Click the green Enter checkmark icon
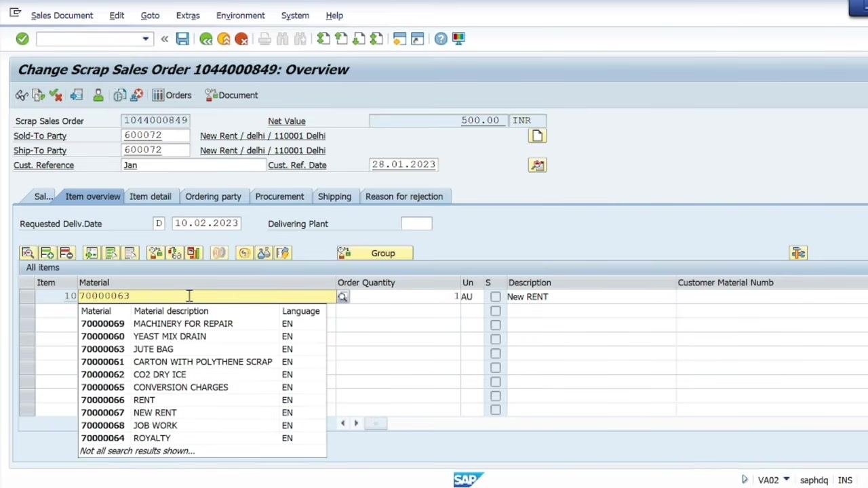Image resolution: width=868 pixels, height=488 pixels. tap(22, 39)
